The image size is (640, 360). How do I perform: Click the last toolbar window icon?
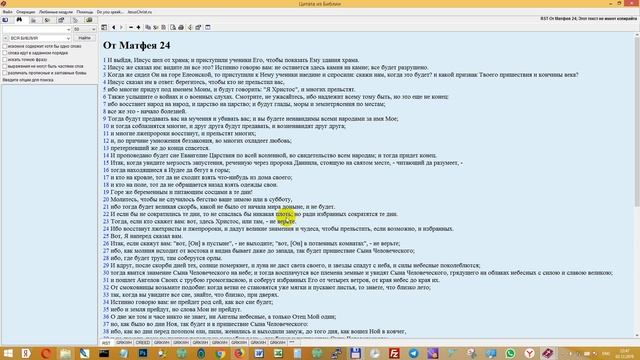coord(208,27)
